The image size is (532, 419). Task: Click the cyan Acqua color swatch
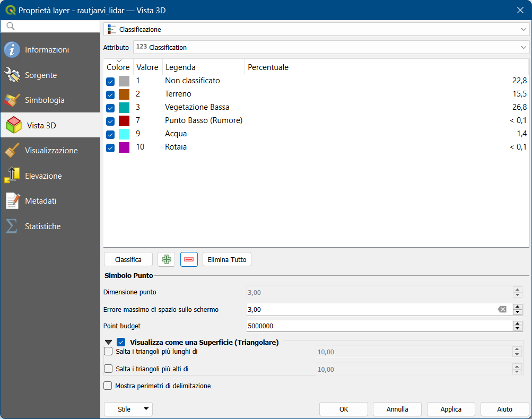124,134
